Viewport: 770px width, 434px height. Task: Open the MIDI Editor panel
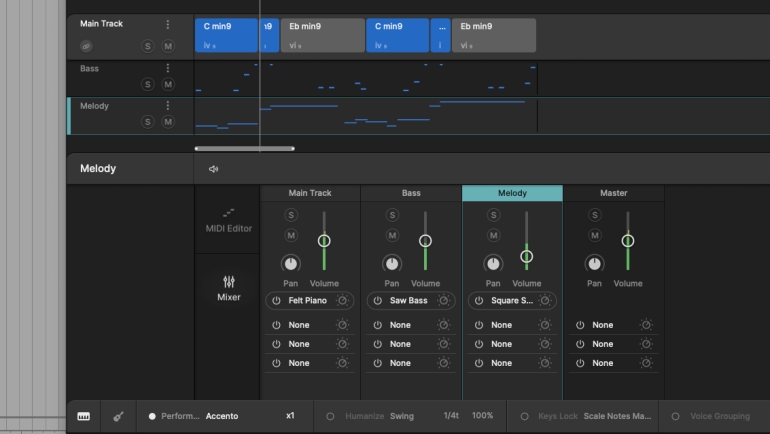tap(228, 220)
